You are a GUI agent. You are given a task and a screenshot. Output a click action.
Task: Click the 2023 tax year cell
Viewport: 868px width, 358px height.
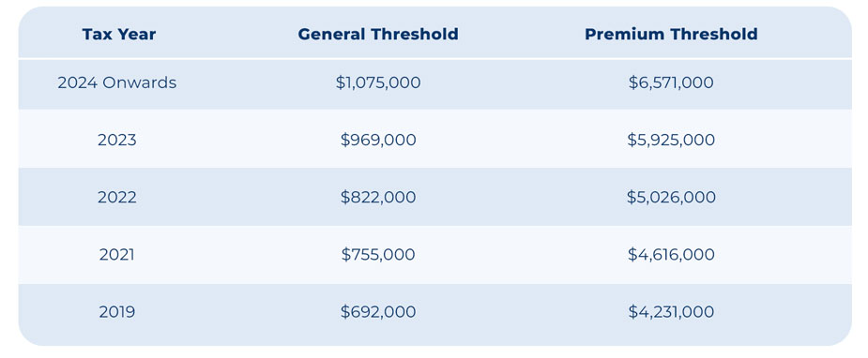(x=116, y=141)
